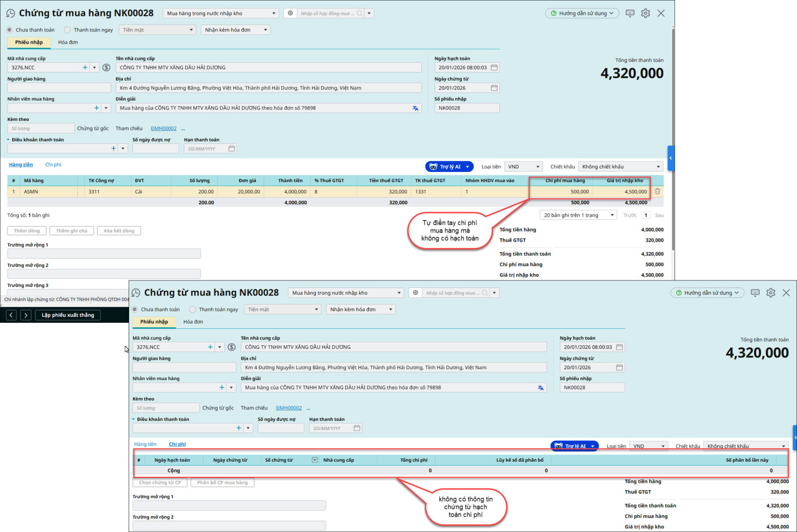Select Thanh toán ngay radio in lower window
Viewport: 797px width, 532px height.
click(193, 309)
